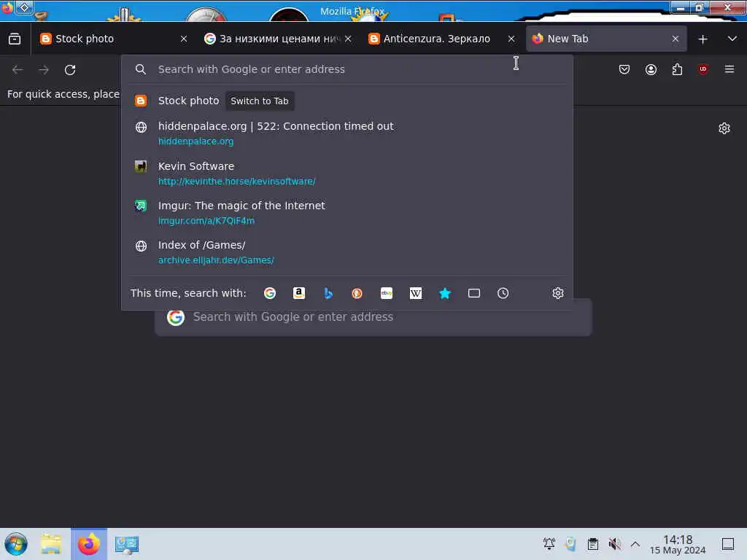The height and width of the screenshot is (560, 747).
Task: Open the file manager in the taskbar
Action: pyautogui.click(x=51, y=544)
